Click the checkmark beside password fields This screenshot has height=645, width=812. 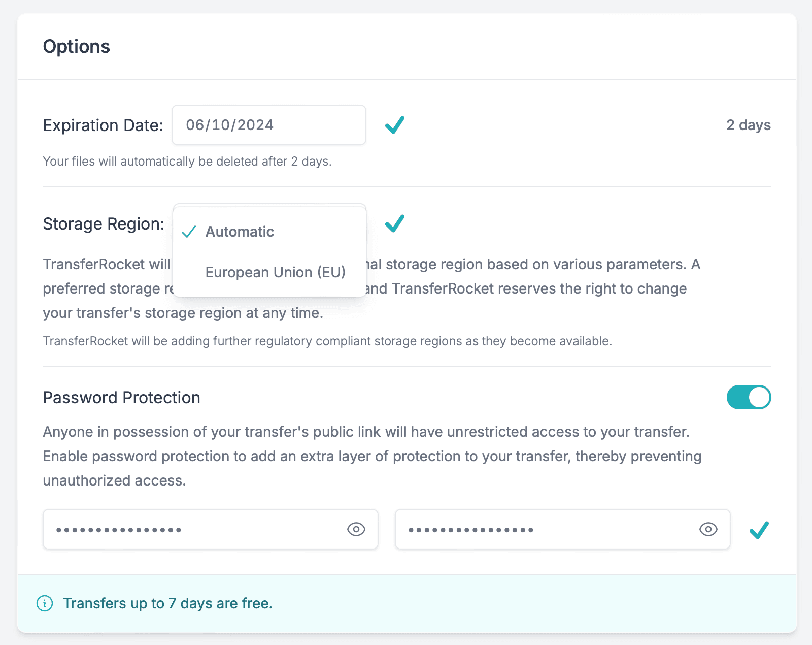759,530
